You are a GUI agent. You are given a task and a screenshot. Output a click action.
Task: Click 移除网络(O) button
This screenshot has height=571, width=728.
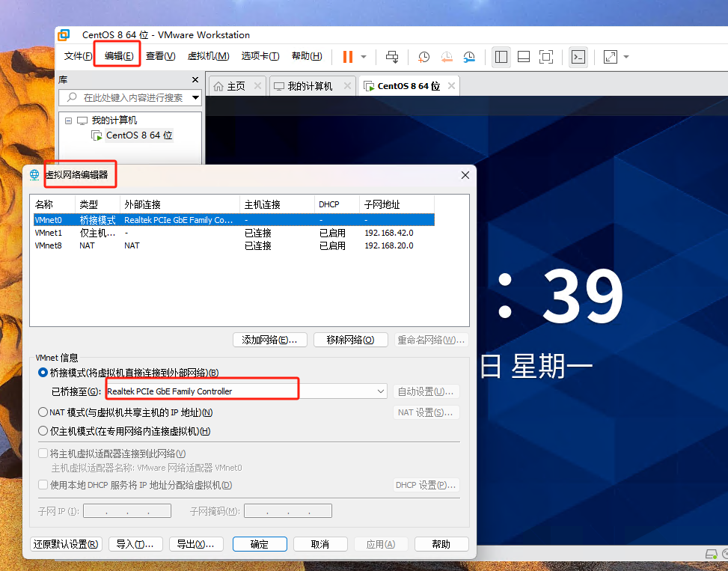351,340
